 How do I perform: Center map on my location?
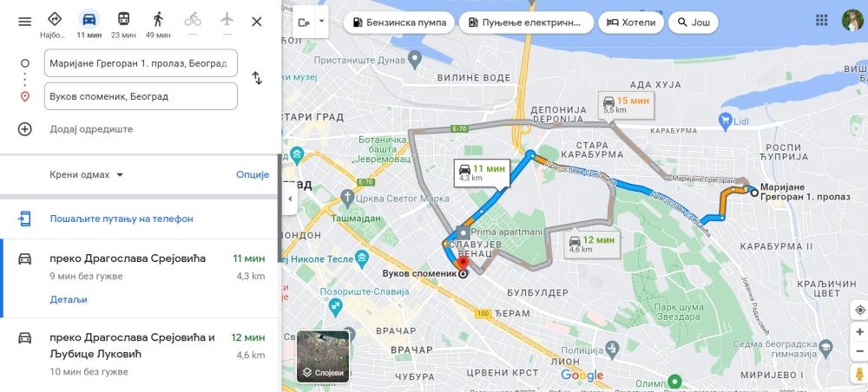click(x=859, y=310)
